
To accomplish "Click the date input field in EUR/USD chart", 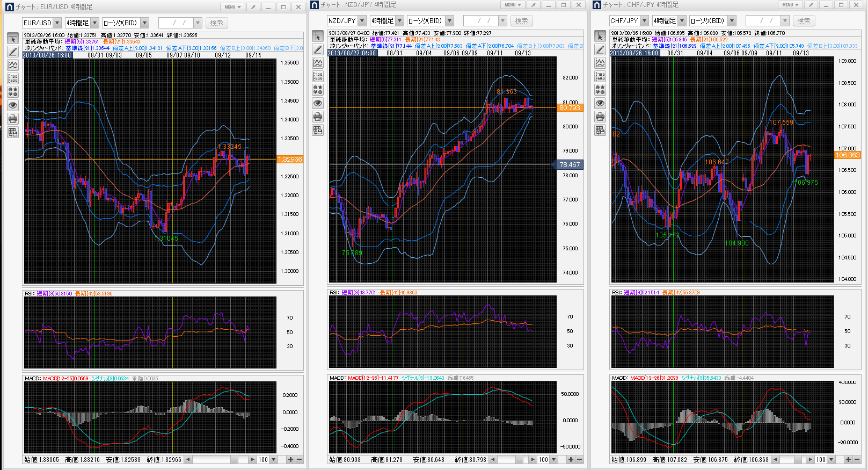I will coord(176,23).
